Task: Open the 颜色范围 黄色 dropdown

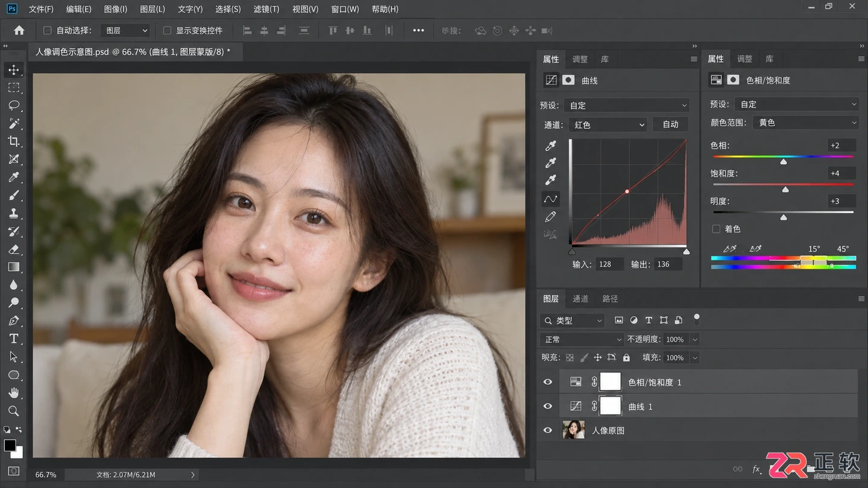Action: click(805, 122)
